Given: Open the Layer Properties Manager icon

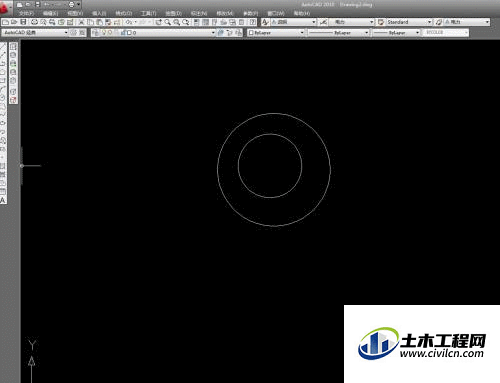Looking at the screenshot, I should tap(95, 33).
